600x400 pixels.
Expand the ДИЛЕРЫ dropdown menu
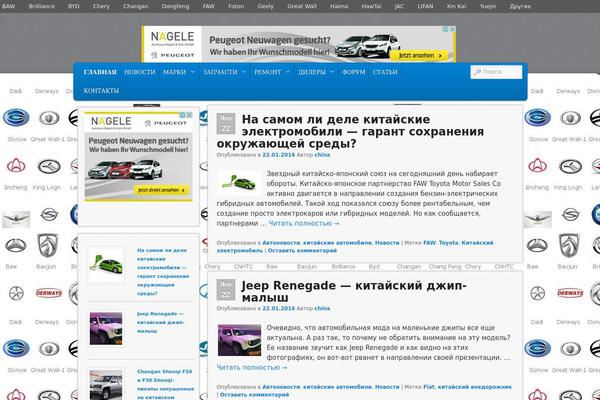coord(316,72)
